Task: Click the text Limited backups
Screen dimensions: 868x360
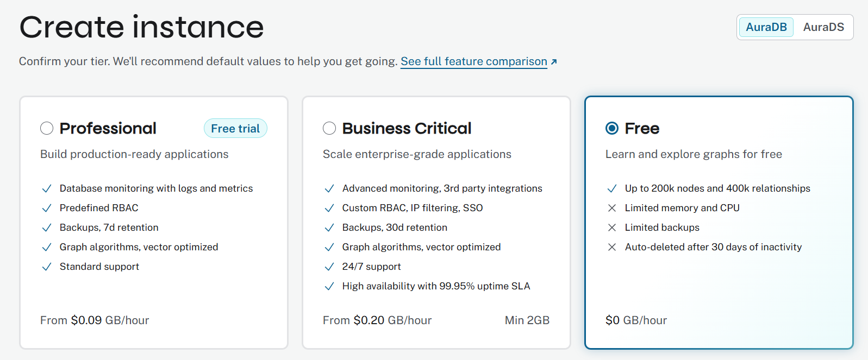Action: [x=662, y=228]
